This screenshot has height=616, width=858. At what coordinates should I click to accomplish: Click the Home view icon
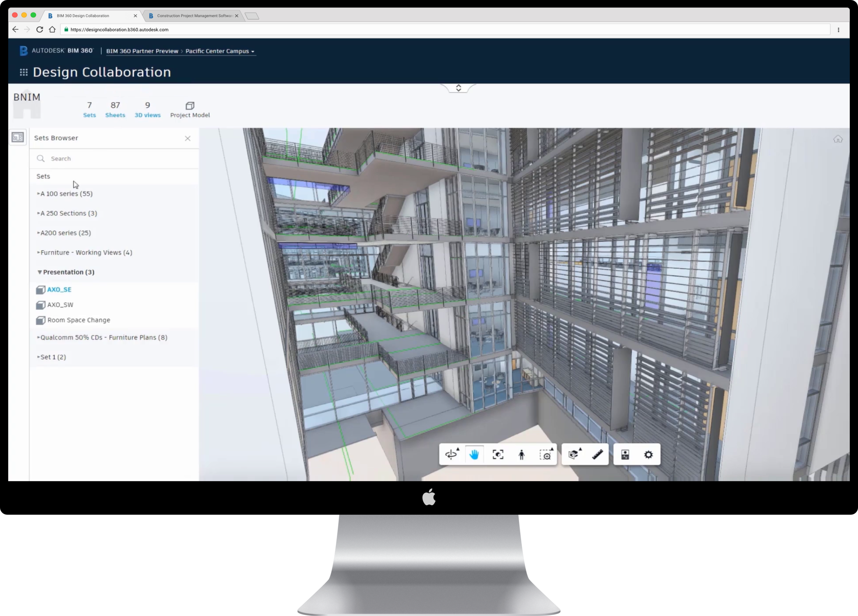[837, 139]
